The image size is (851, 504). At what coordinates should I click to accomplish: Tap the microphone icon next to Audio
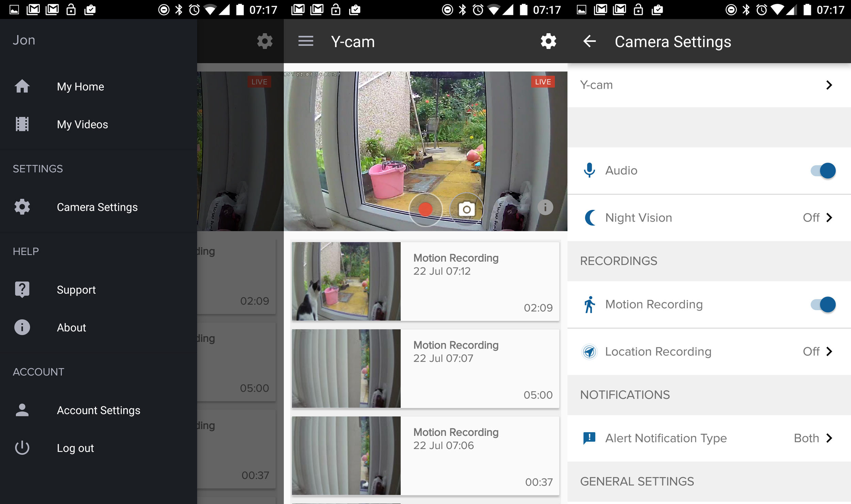coord(590,170)
